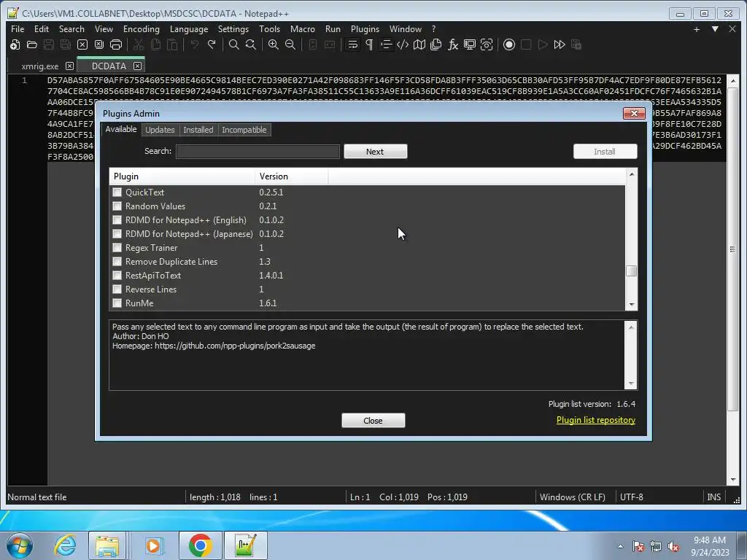Screen dimensions: 747x560
Task: Toggle the file Monitoring (tail) icon
Action: tap(487, 44)
